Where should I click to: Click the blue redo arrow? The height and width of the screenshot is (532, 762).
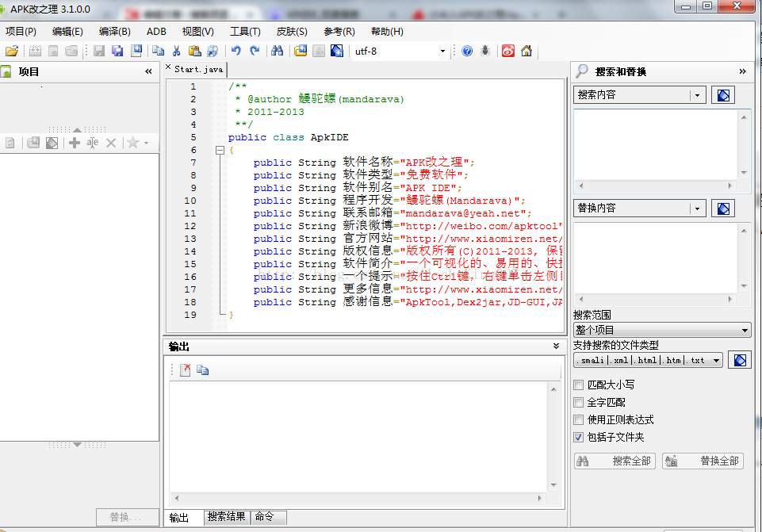pyautogui.click(x=255, y=51)
